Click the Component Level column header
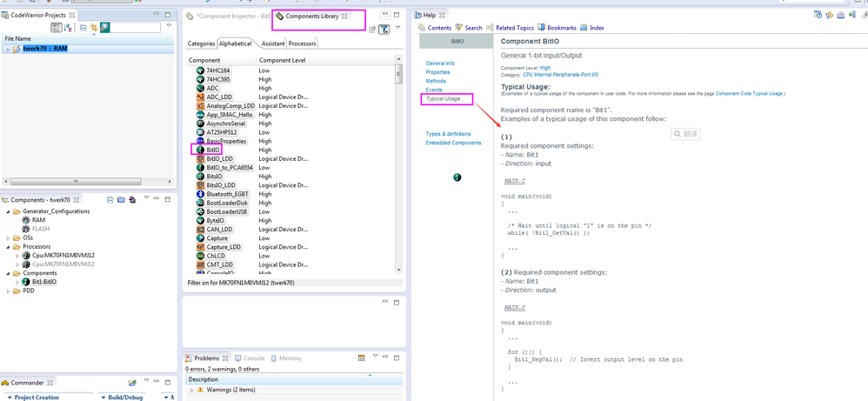This screenshot has height=401, width=868. tap(282, 60)
